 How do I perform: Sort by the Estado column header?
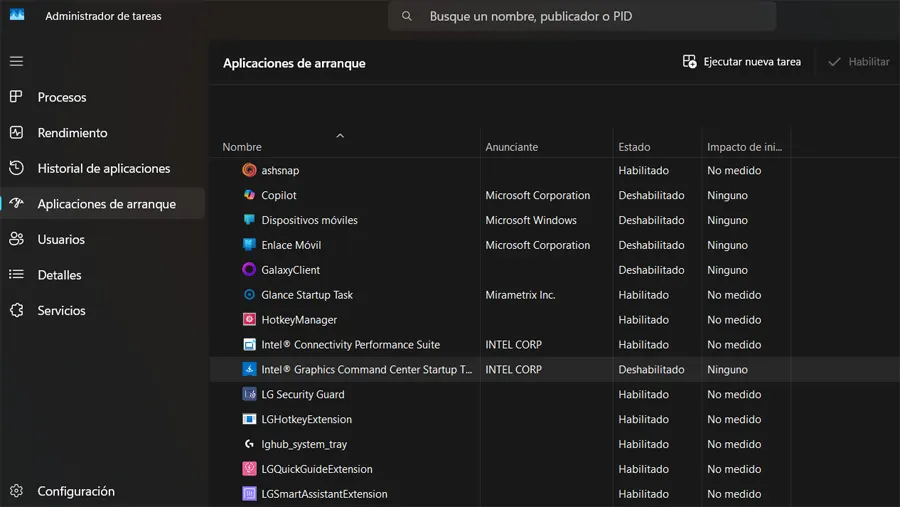click(x=634, y=147)
